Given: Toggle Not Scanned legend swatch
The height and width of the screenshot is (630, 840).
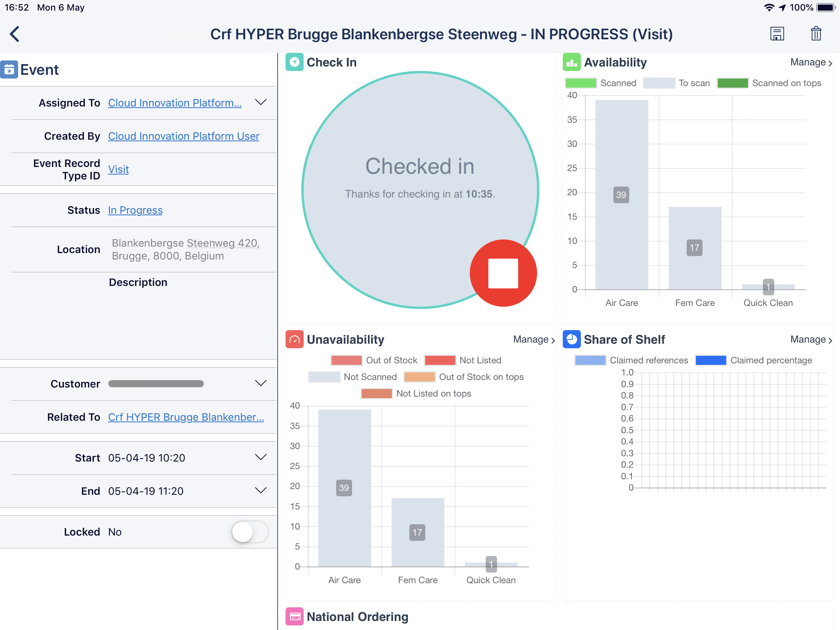Looking at the screenshot, I should click(324, 377).
